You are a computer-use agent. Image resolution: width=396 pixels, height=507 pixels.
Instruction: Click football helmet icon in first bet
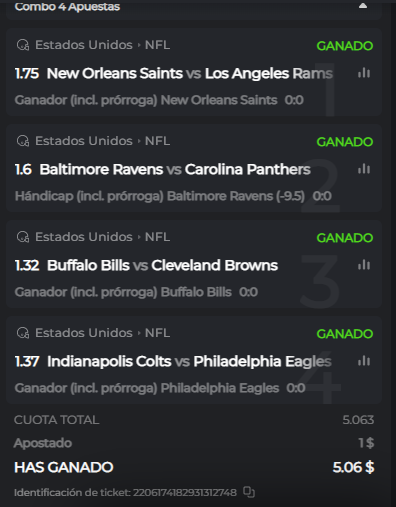(x=23, y=45)
